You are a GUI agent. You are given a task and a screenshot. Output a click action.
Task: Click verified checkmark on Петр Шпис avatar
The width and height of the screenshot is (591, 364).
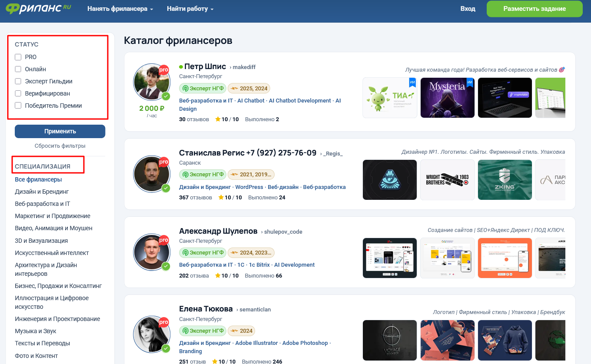pos(166,96)
